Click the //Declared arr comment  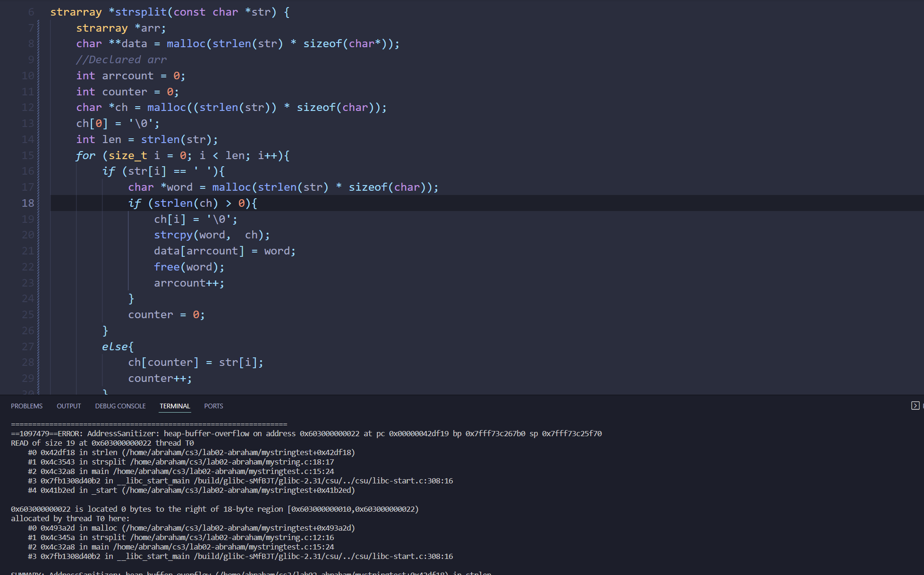pyautogui.click(x=121, y=59)
